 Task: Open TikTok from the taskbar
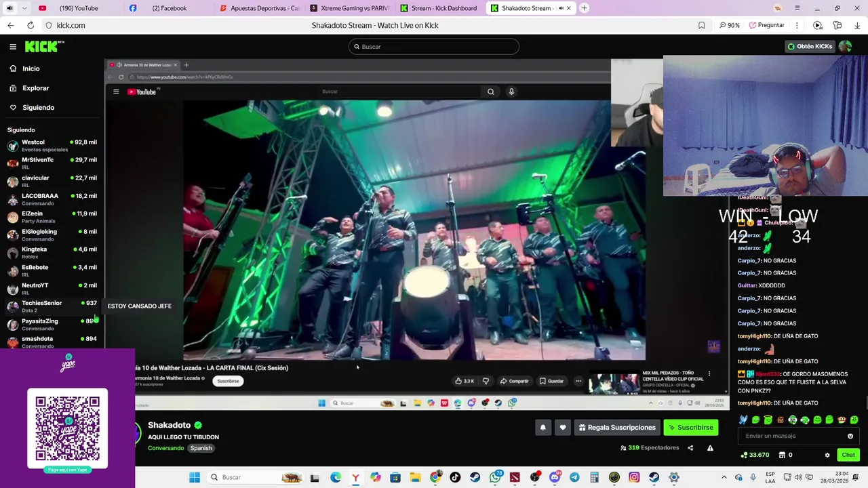[455, 477]
